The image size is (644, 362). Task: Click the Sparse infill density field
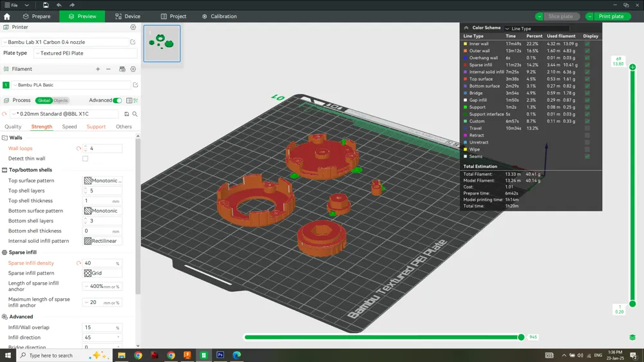[x=102, y=263]
